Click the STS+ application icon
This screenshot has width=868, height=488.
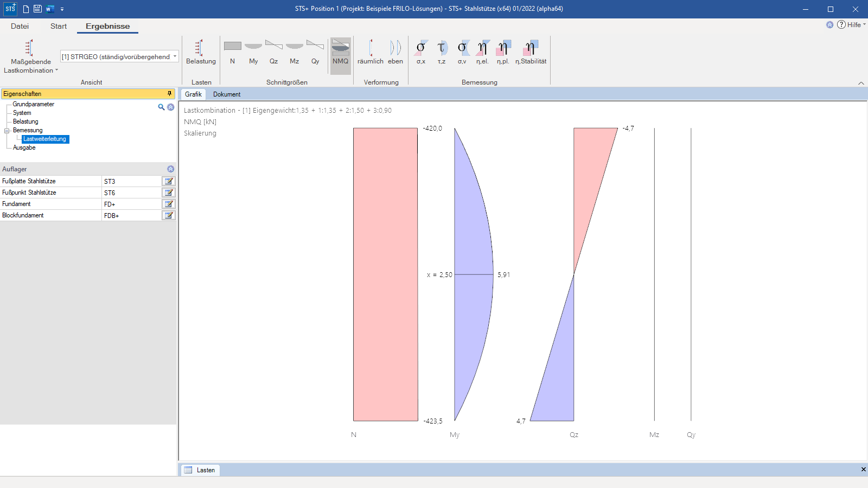coord(10,9)
